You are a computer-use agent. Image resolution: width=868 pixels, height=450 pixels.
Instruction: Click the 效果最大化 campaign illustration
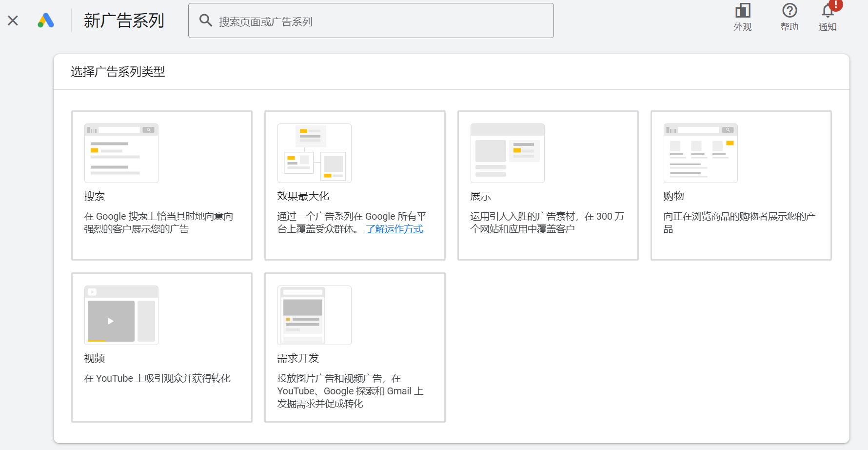tap(315, 153)
